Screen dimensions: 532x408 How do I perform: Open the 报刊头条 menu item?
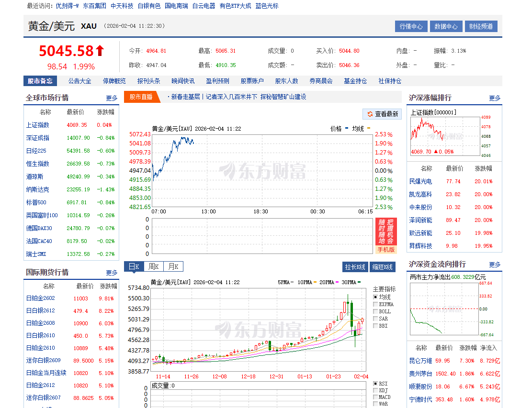coord(148,81)
